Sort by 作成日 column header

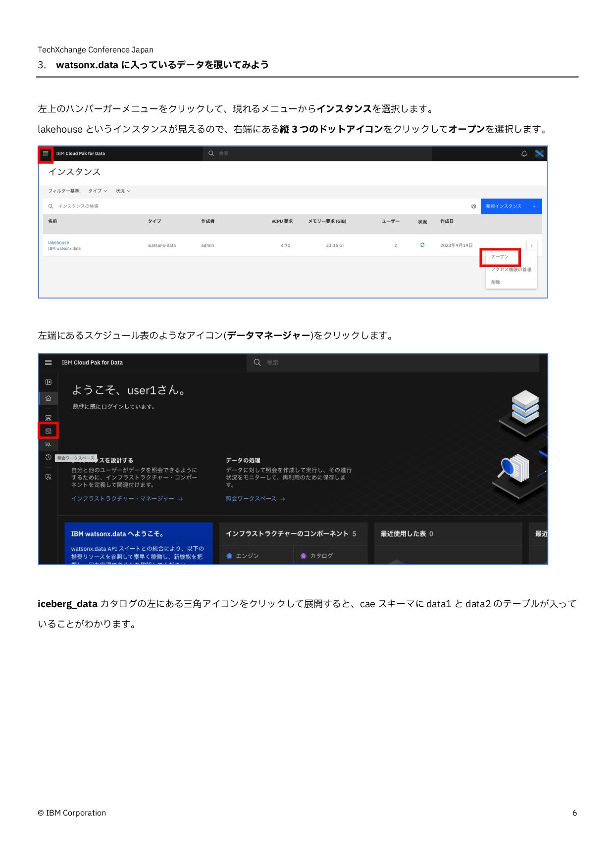point(447,222)
